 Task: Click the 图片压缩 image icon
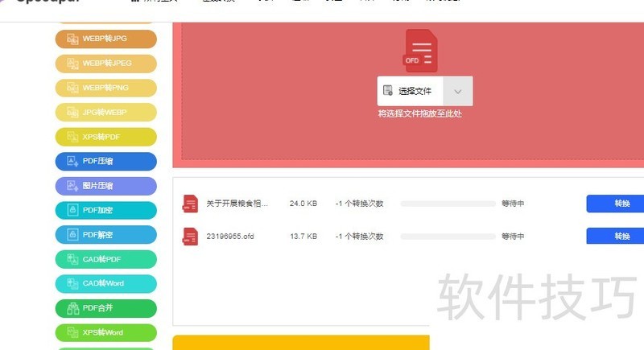click(72, 186)
